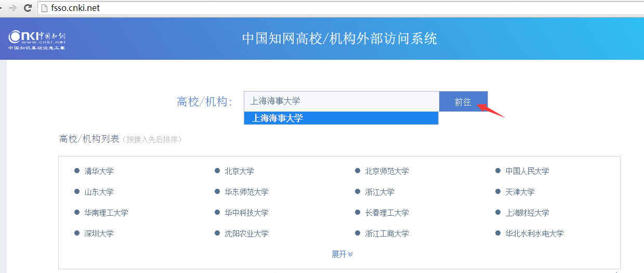This screenshot has width=644, height=273.
Task: Choose 山东大学 from the list
Action: [99, 192]
